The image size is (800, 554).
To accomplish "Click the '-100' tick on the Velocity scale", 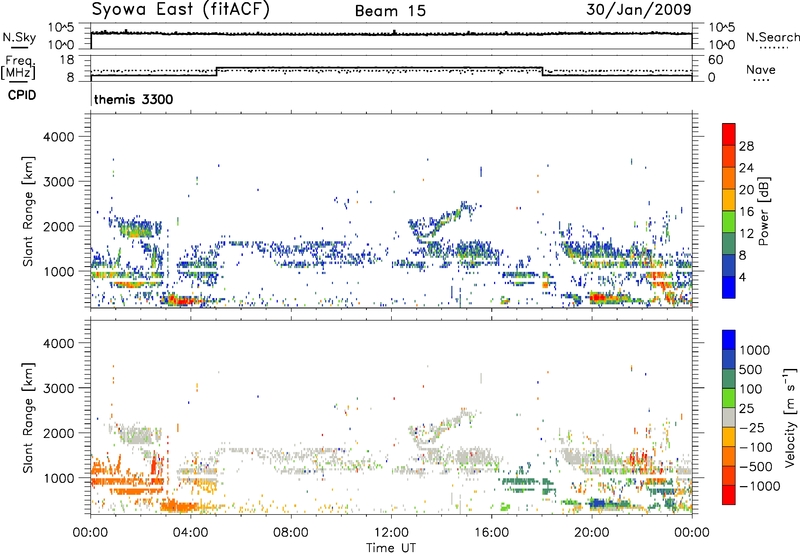I will [x=757, y=447].
